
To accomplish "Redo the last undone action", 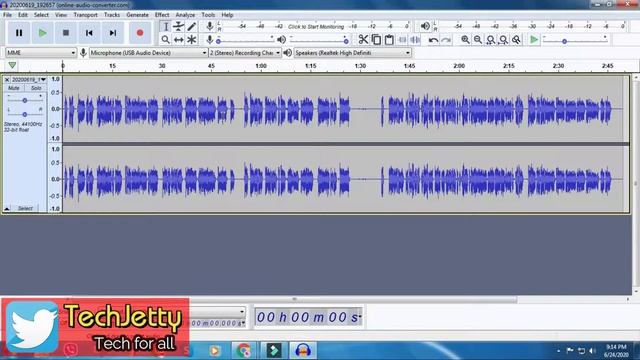I will pos(446,40).
